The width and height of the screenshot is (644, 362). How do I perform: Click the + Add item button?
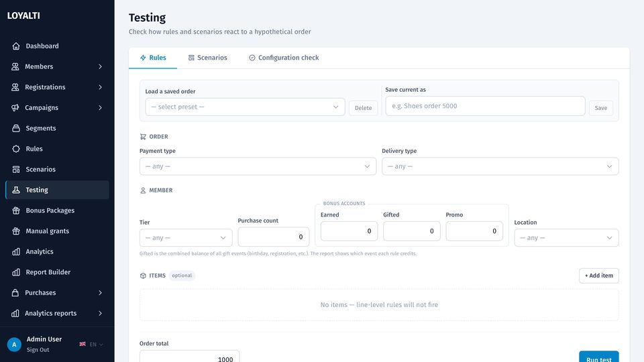pos(599,276)
